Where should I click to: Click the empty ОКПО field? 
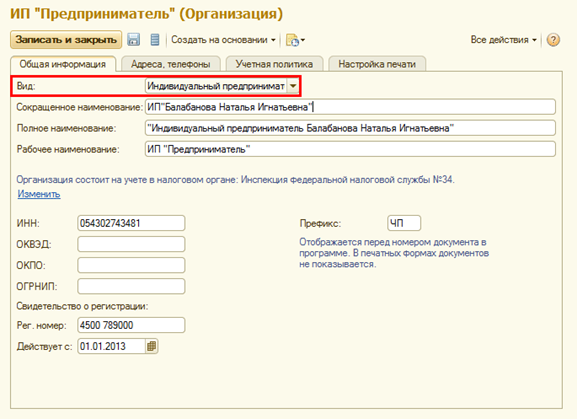(x=131, y=265)
